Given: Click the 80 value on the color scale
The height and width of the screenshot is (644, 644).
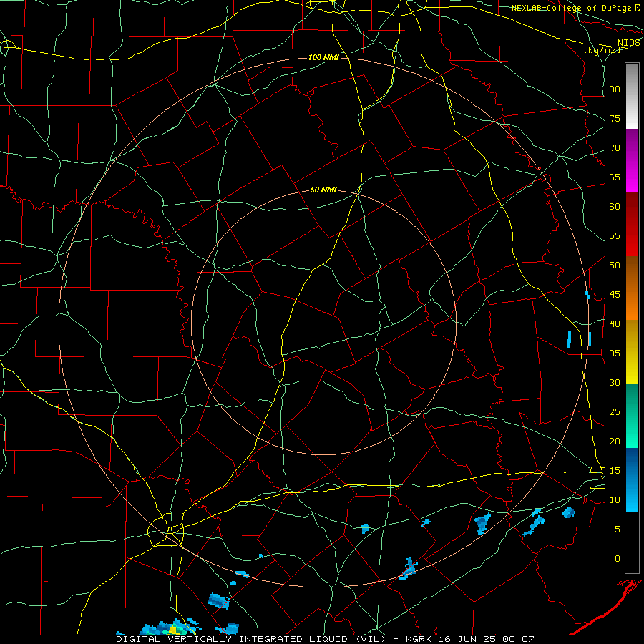Looking at the screenshot, I should tap(615, 89).
